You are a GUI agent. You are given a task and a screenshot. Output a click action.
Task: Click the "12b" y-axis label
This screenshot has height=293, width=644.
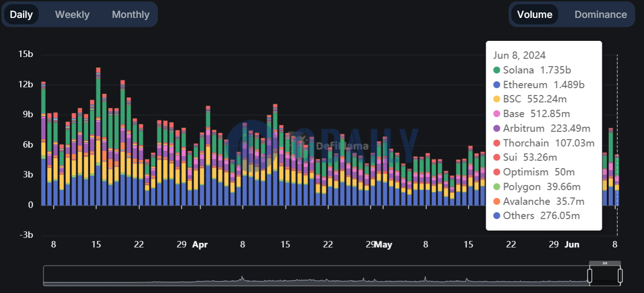[x=25, y=85]
